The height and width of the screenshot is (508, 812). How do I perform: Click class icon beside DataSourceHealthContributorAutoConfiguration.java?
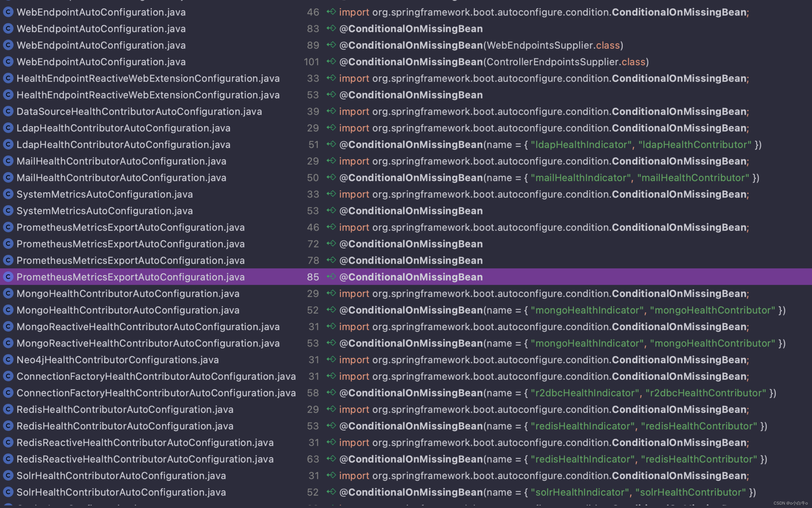8,111
